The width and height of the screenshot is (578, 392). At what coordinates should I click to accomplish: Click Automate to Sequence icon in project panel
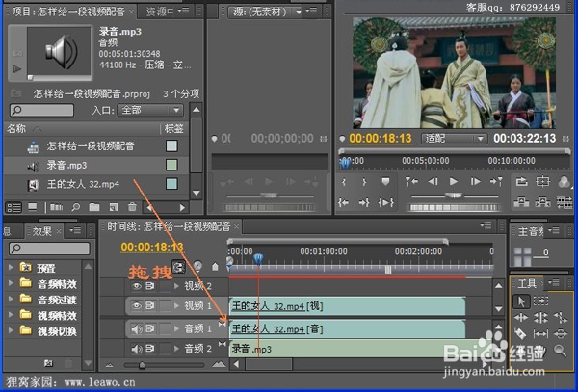(57, 207)
